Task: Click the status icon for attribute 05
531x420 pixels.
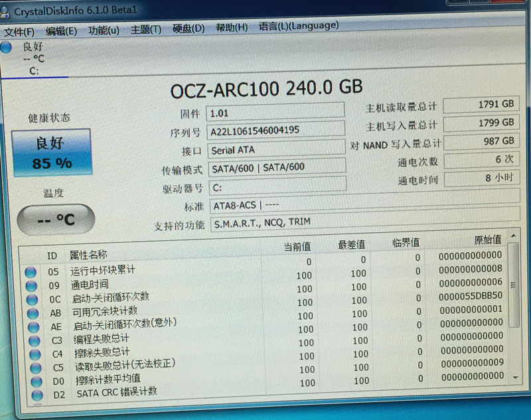Action: click(x=31, y=271)
